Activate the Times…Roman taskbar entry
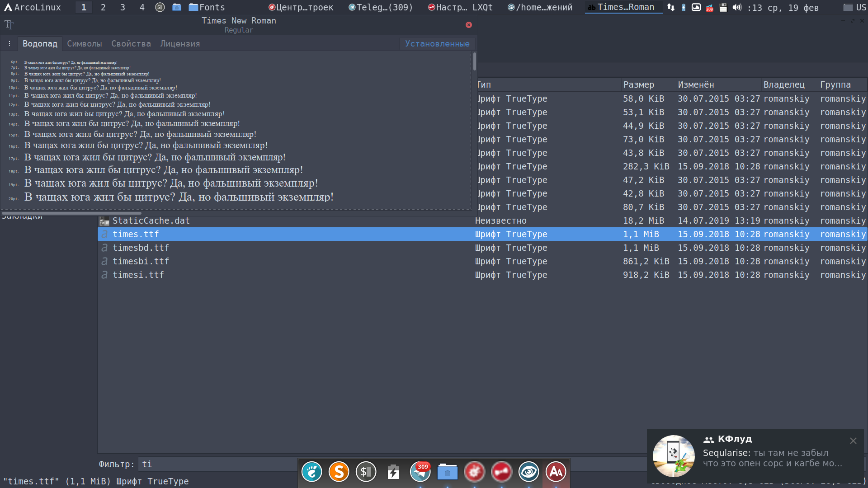Screen dimensions: 868x488 623,7
